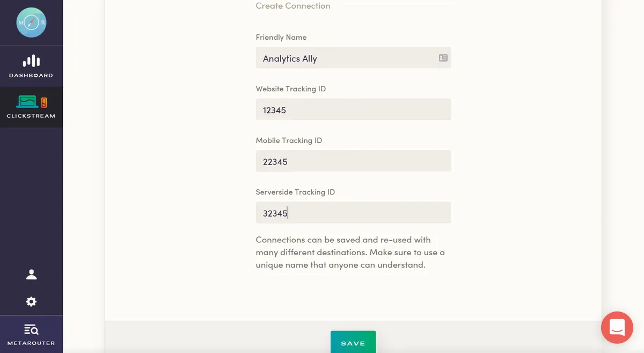Select the Mobile Tracking ID field
Screen dimensions: 644x353
coord(353,161)
